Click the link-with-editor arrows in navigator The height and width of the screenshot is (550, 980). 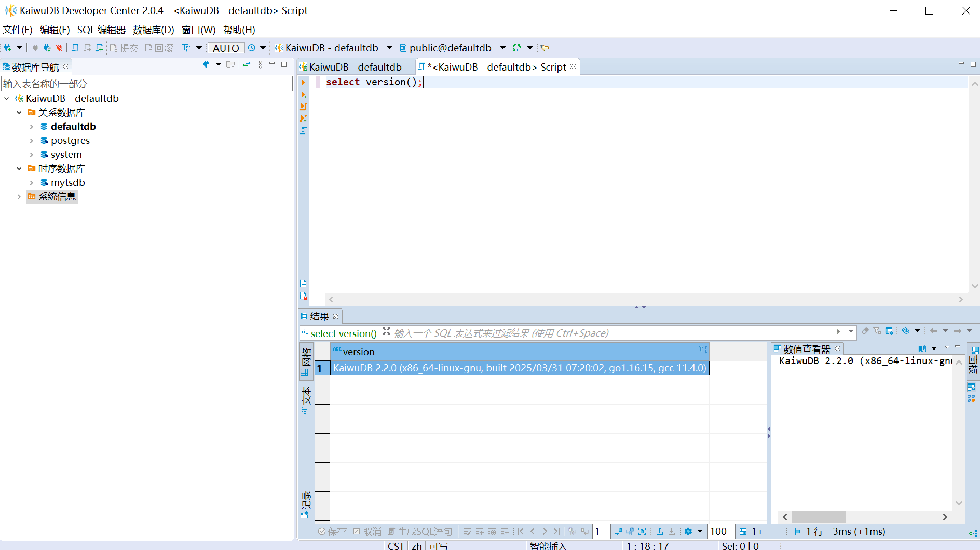click(x=247, y=64)
